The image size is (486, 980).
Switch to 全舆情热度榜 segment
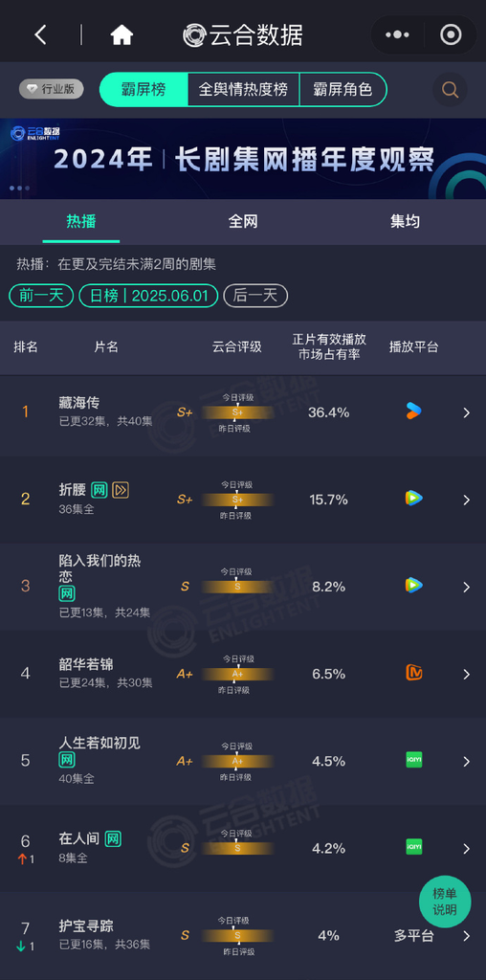tap(244, 89)
